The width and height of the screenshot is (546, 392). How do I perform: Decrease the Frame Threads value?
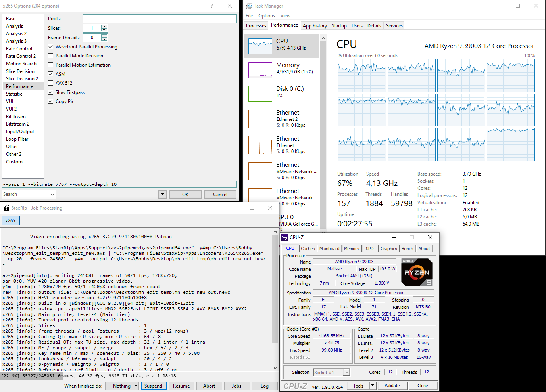click(104, 39)
